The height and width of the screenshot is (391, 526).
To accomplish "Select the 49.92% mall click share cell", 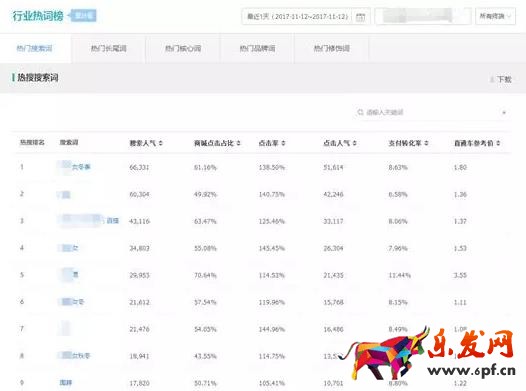I will pos(205,194).
